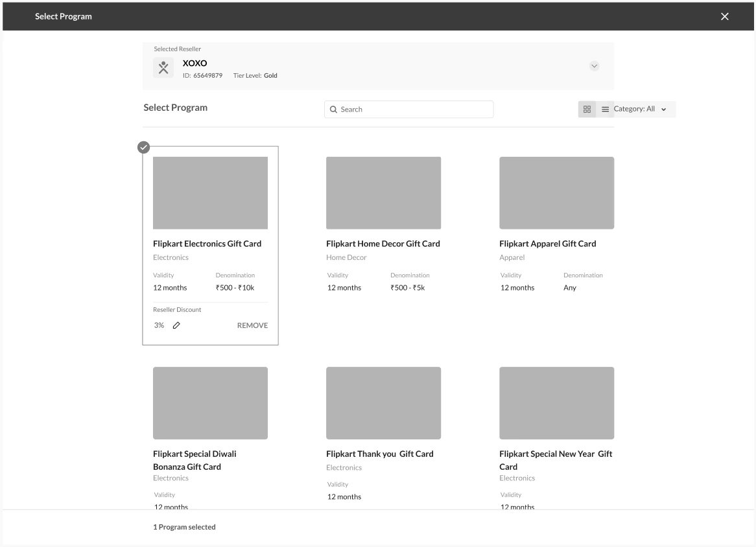Click the Any denomination value
Screen dimensions: 756x547
570,288
